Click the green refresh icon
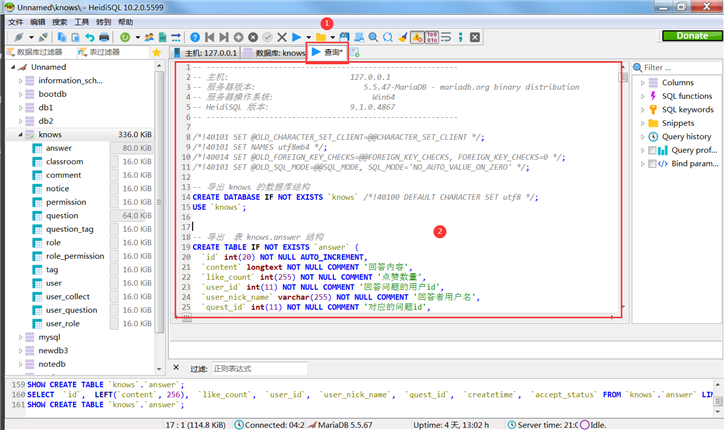Screen dimensions: 724x430 click(125, 37)
